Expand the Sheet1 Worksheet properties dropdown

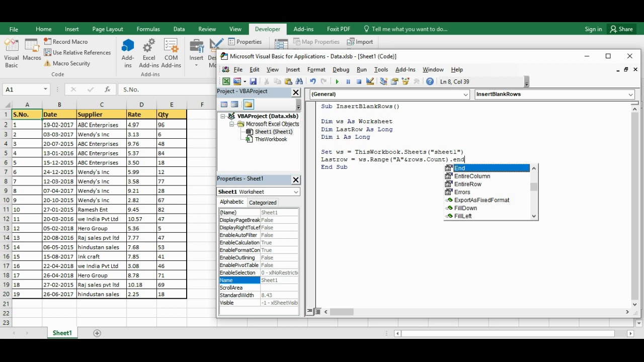[296, 192]
